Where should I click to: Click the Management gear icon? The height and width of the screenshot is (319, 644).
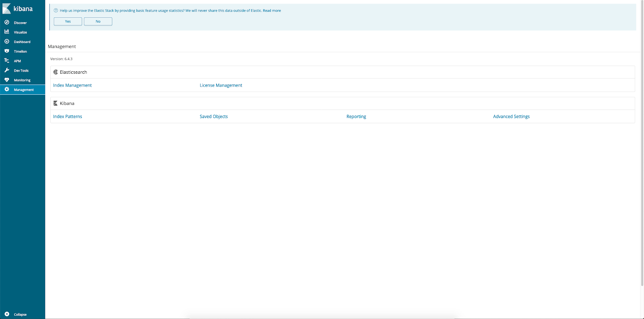[7, 89]
